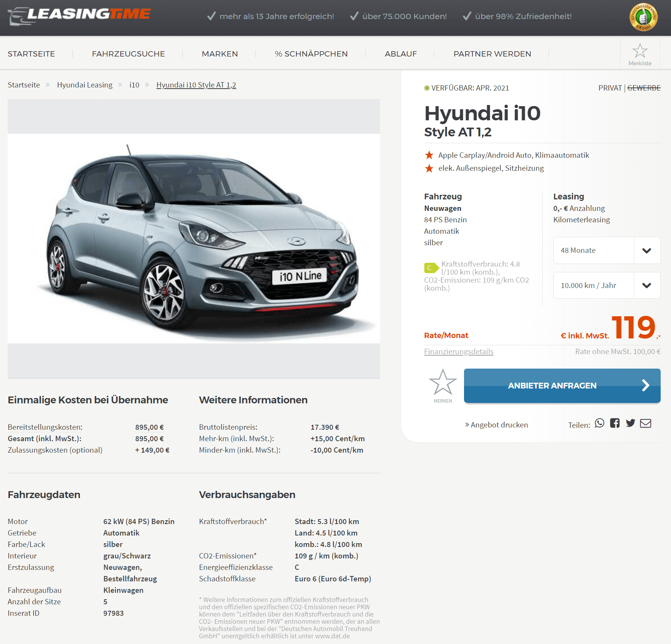The width and height of the screenshot is (671, 644).
Task: Share the offer on Twitter
Action: [631, 423]
